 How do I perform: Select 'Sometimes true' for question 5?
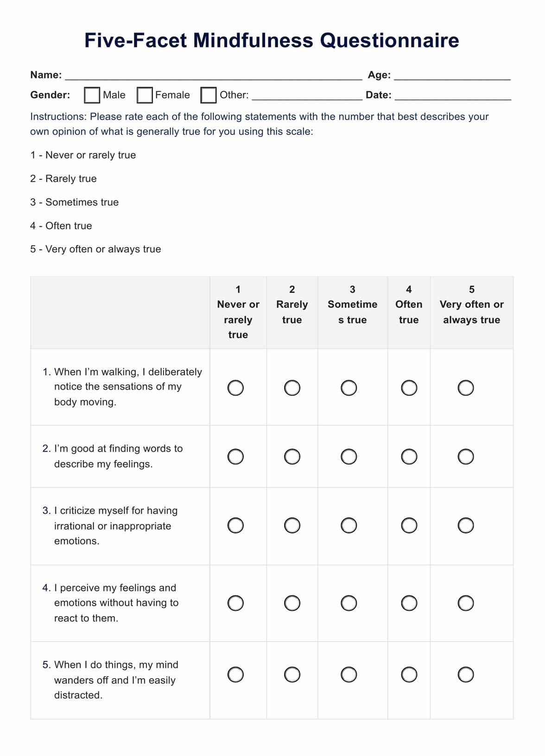[x=349, y=675]
